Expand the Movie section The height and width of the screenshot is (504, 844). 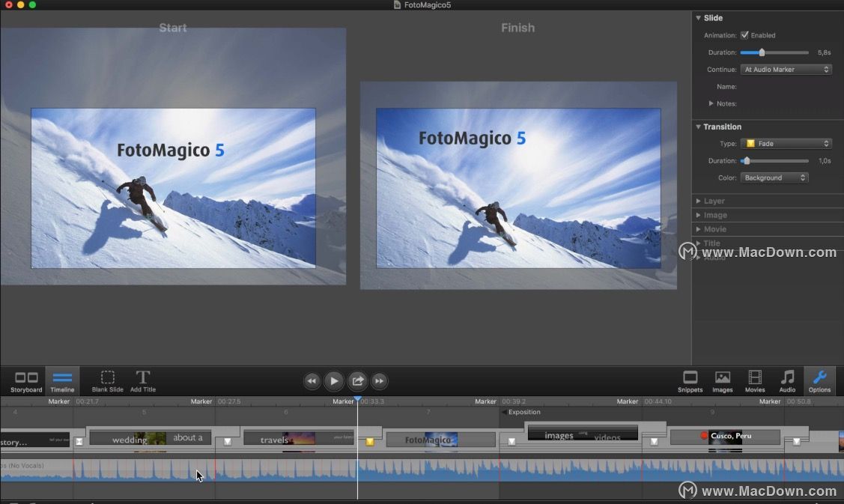[x=698, y=229]
